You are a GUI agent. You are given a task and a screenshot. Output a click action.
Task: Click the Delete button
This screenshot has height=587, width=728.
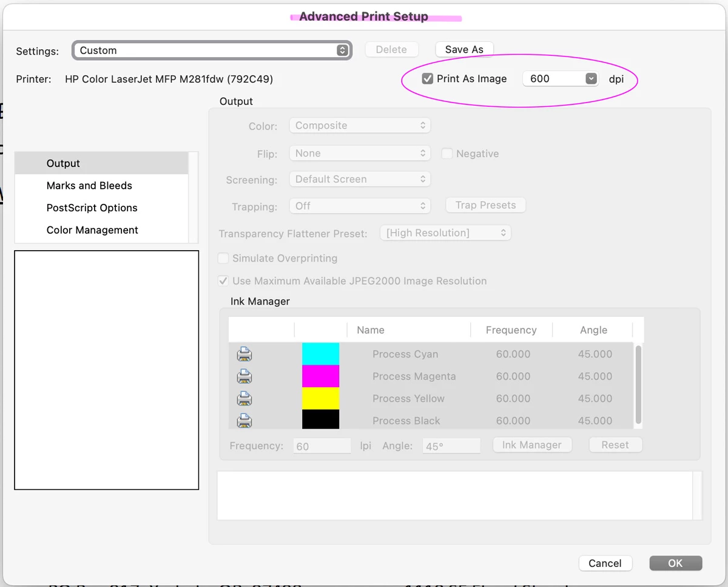(x=391, y=50)
